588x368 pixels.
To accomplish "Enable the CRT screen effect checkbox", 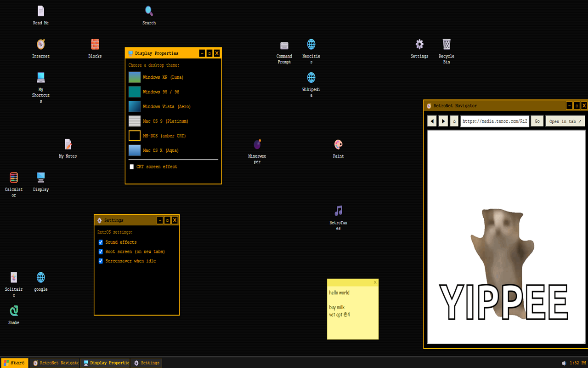I will tap(132, 167).
